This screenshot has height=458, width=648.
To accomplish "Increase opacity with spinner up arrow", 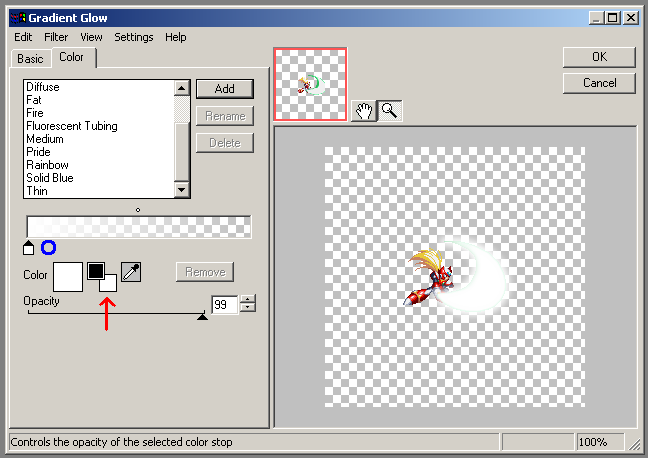I will tap(248, 300).
